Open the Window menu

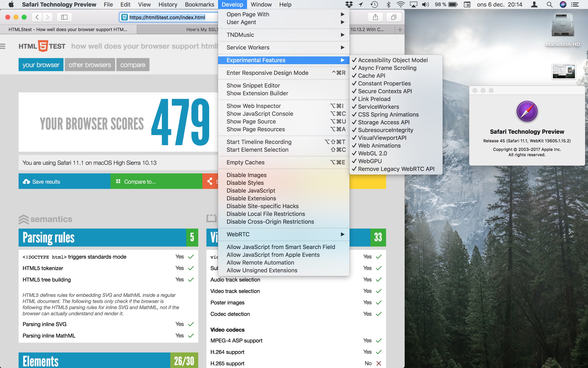pyautogui.click(x=261, y=4)
